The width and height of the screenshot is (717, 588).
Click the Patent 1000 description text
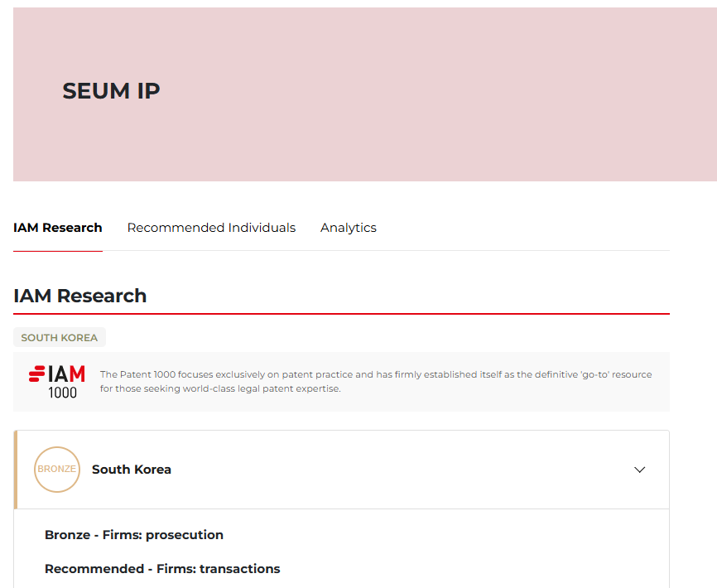(376, 374)
